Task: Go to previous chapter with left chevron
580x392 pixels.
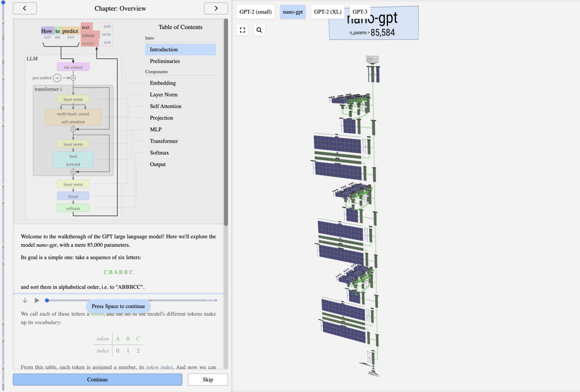Action: pyautogui.click(x=25, y=8)
